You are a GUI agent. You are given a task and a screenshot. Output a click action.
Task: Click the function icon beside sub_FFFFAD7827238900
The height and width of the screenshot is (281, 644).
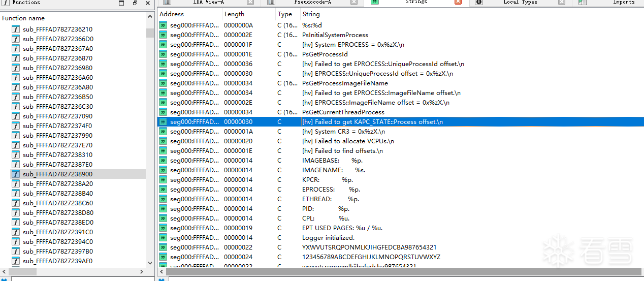pyautogui.click(x=16, y=174)
